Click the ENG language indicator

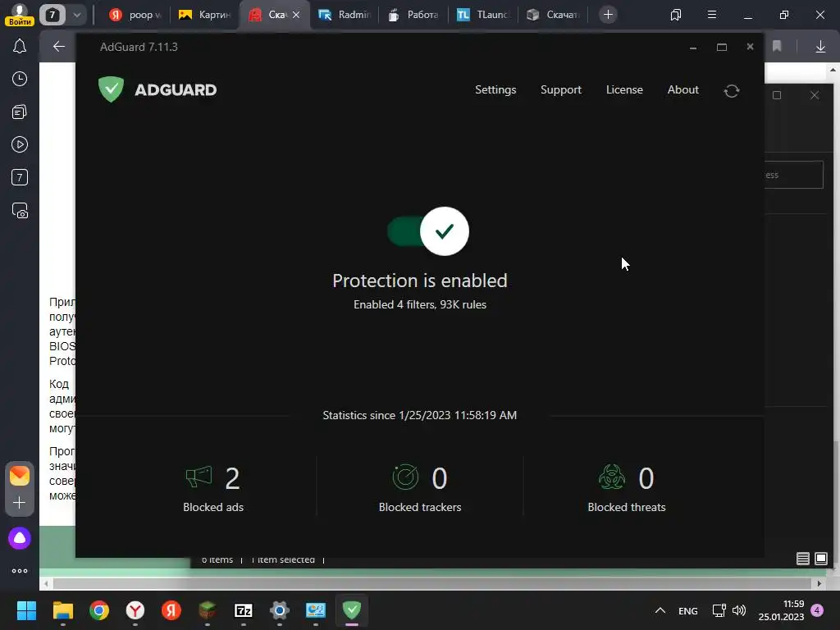(x=688, y=610)
